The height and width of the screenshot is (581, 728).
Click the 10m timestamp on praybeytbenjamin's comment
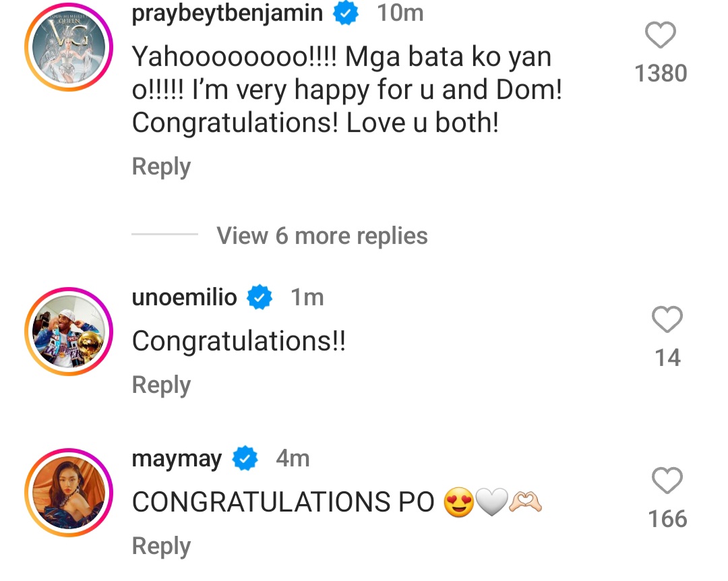click(x=400, y=13)
